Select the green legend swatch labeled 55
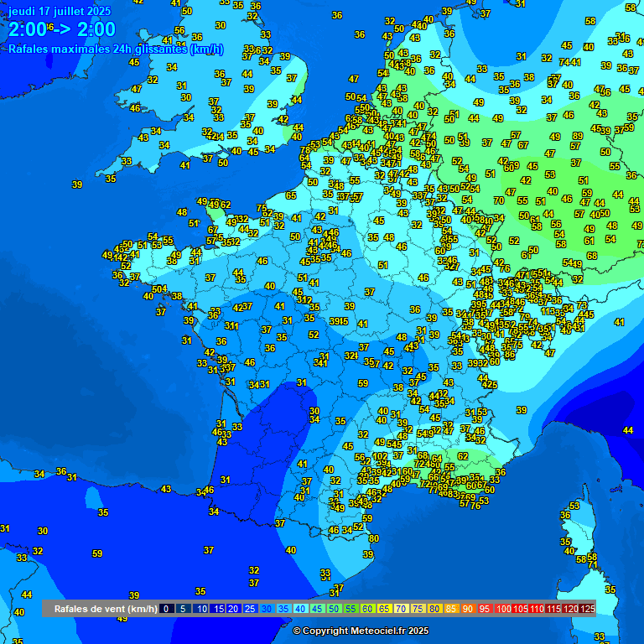 click(x=351, y=609)
